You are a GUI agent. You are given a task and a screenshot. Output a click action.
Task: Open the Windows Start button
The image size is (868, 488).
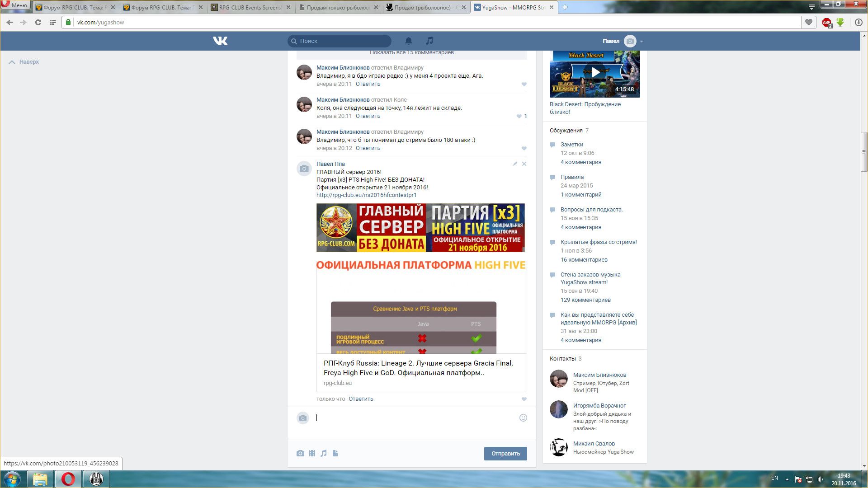click(x=12, y=479)
